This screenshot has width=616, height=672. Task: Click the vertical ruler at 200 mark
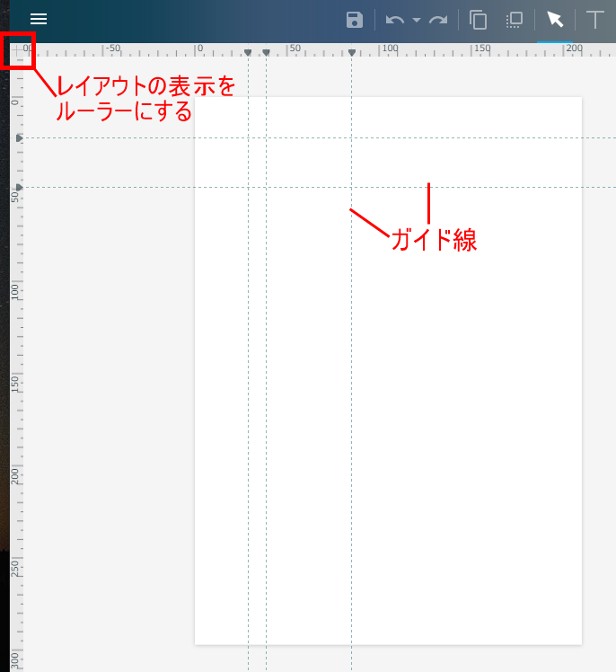[x=16, y=475]
